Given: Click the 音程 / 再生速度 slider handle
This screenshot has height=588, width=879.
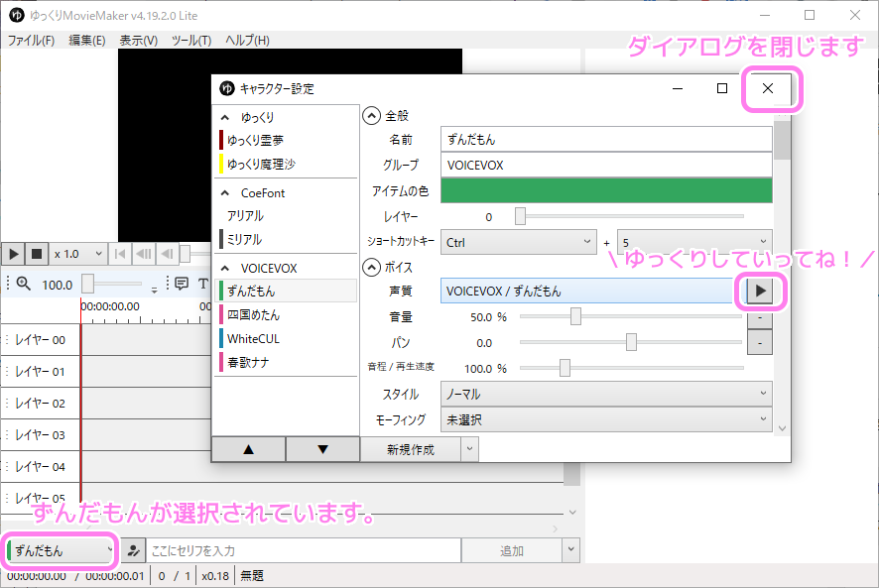Looking at the screenshot, I should point(565,368).
